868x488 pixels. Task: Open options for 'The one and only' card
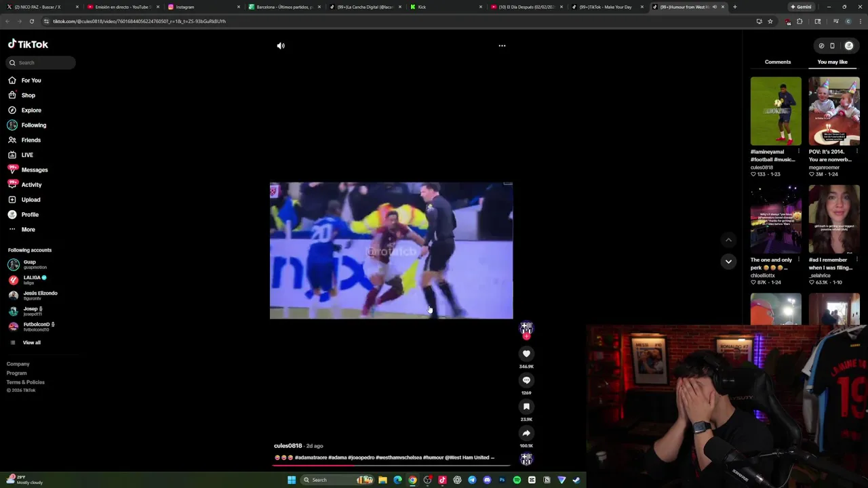coord(798,260)
